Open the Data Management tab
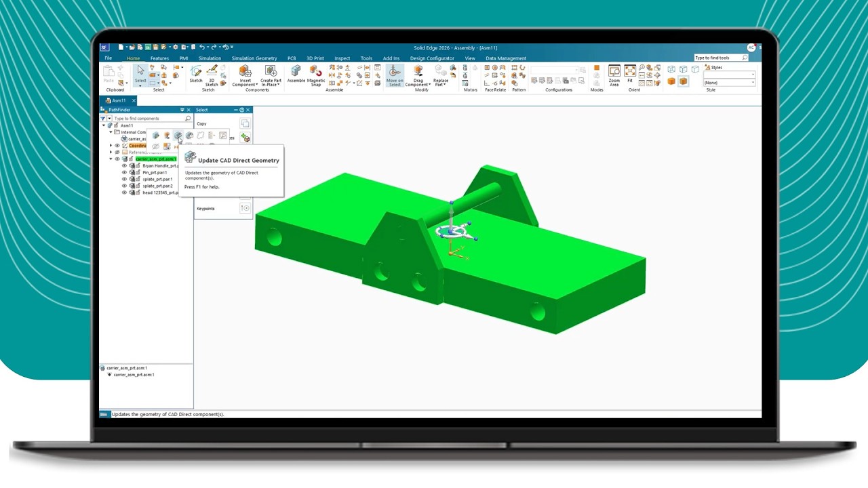The width and height of the screenshot is (868, 488). coord(507,58)
